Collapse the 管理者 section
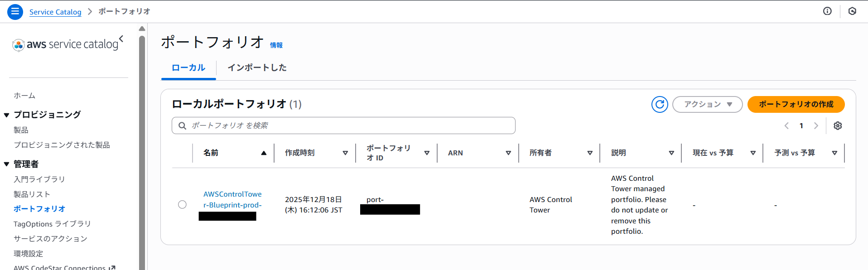 (7, 164)
